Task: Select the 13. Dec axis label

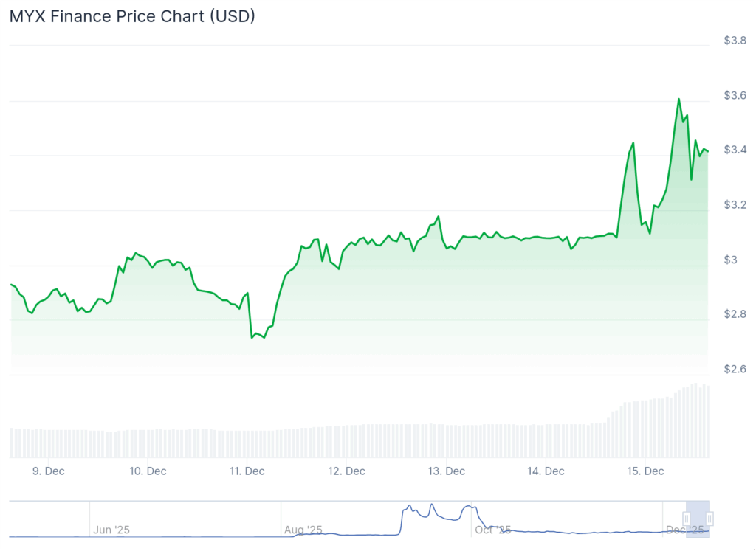Action: (x=446, y=471)
